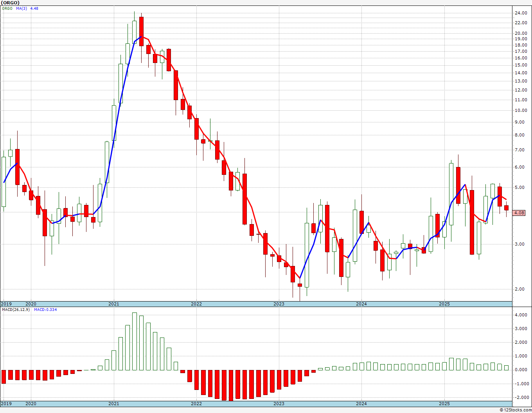The height and width of the screenshot is (413, 532).
Task: Select the MACD:0.334 value readout
Action: click(45, 310)
